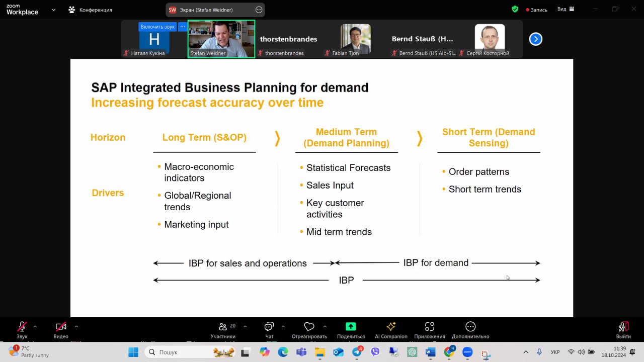The image size is (644, 362).
Task: Open options on Stefan Weidner screen share pill
Action: (x=259, y=10)
